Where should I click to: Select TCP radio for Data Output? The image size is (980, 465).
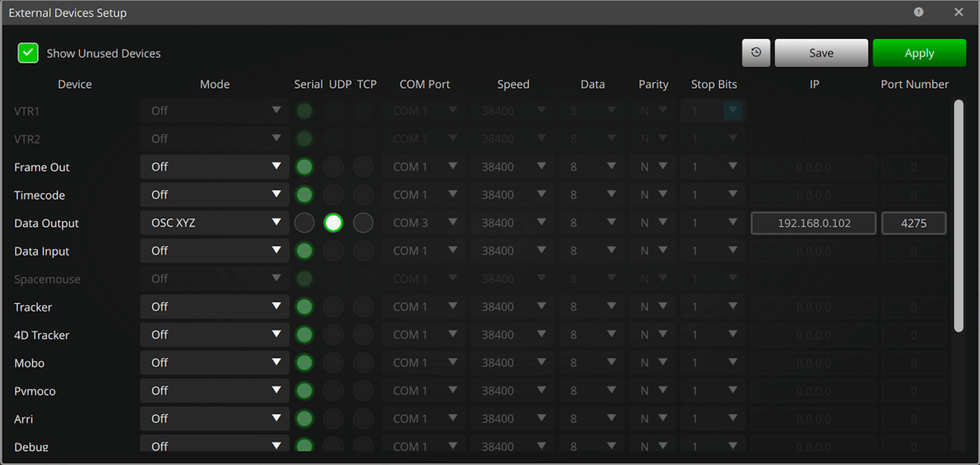[x=363, y=223]
